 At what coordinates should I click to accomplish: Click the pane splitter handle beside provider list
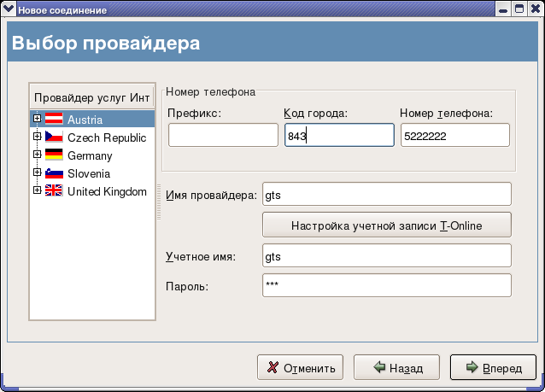click(x=159, y=202)
